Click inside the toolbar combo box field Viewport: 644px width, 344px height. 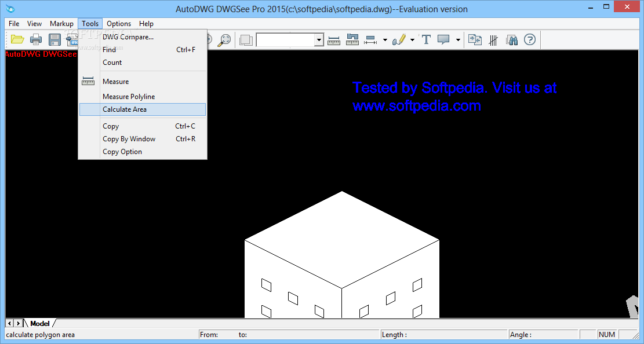pyautogui.click(x=285, y=40)
